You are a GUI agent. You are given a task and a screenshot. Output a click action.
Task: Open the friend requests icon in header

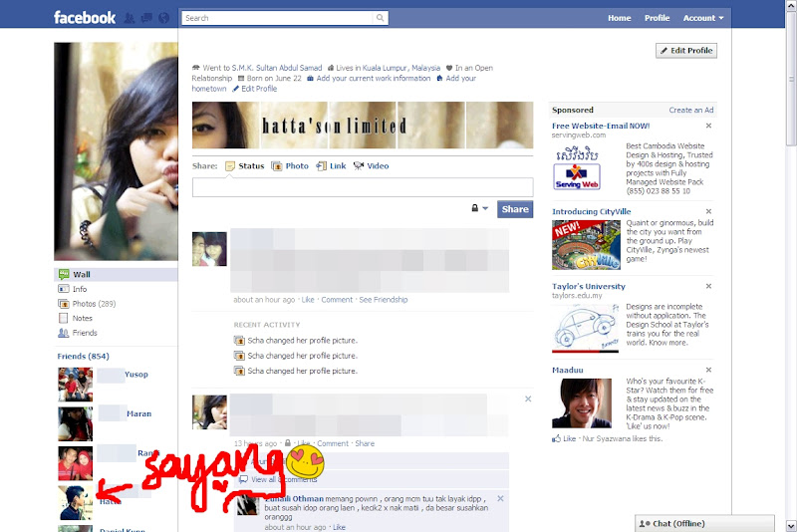point(130,18)
